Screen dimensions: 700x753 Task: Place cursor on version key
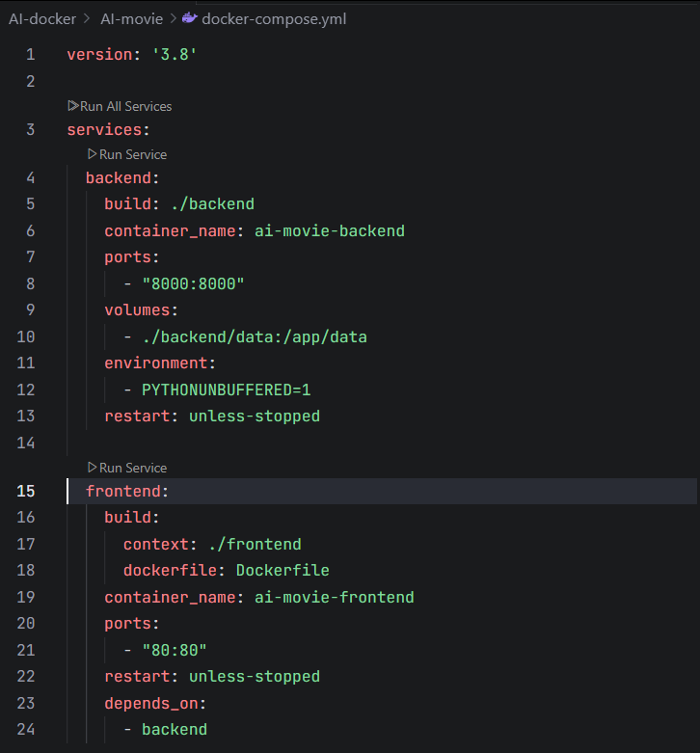[99, 54]
